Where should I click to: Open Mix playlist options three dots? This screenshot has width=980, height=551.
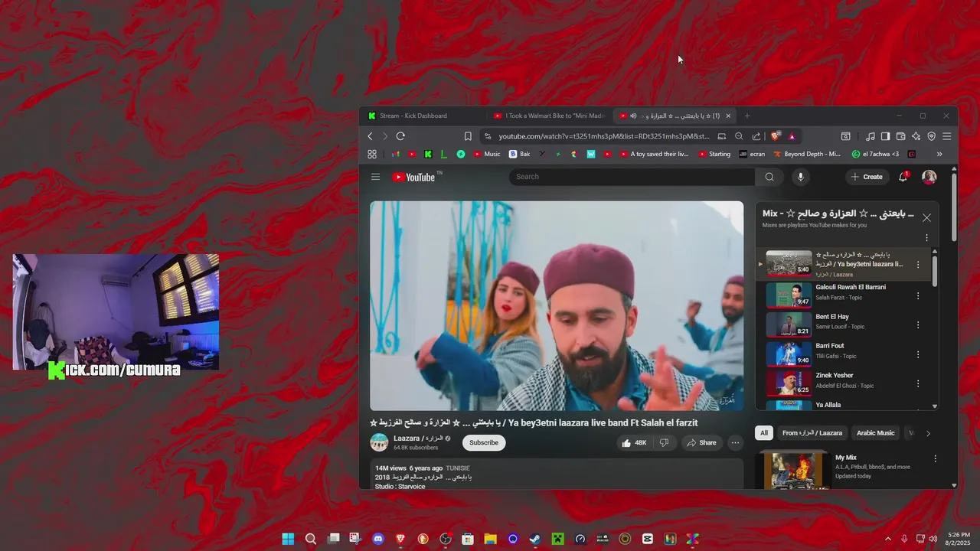(926, 238)
